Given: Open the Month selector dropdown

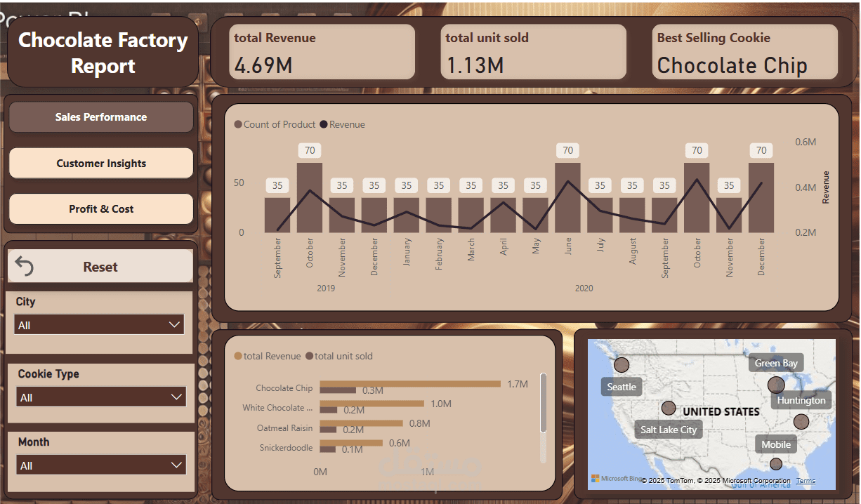Looking at the screenshot, I should (x=176, y=465).
